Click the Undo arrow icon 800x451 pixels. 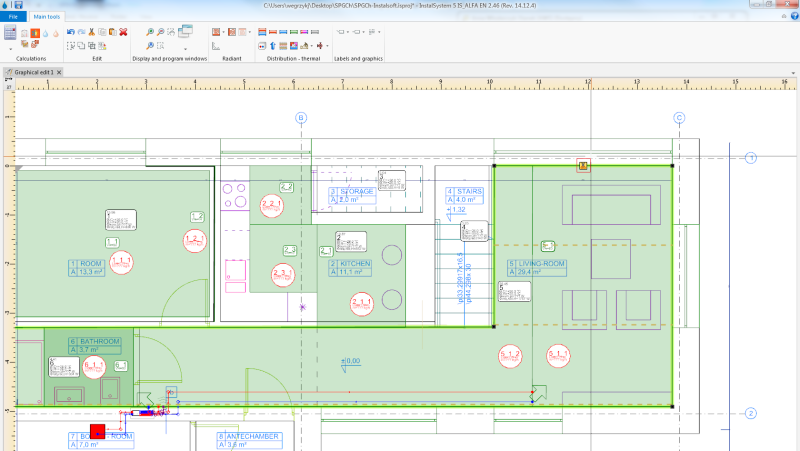[71, 32]
